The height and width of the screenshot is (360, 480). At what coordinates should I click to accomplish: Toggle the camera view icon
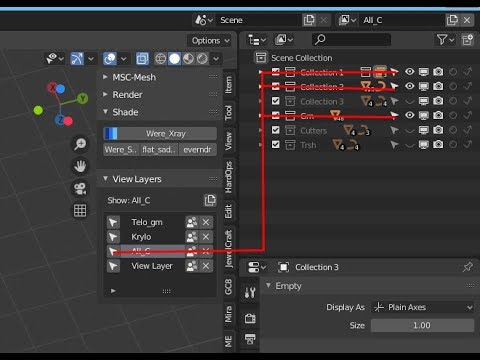[x=80, y=189]
